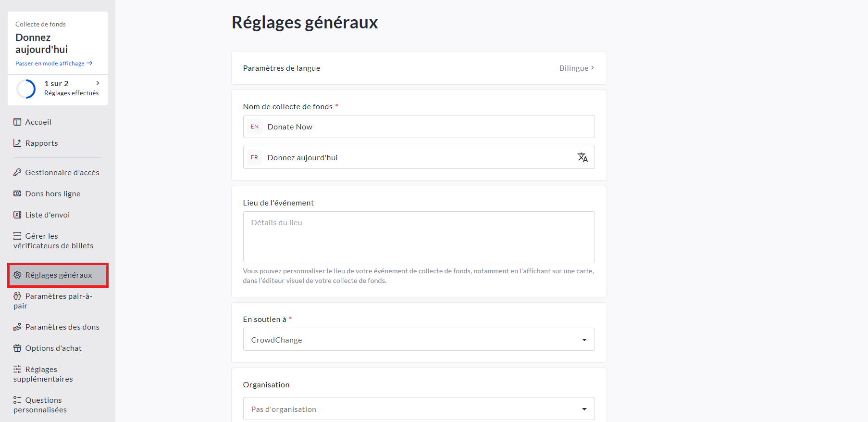
Task: Click Passer en mode affichage link
Action: coord(54,64)
